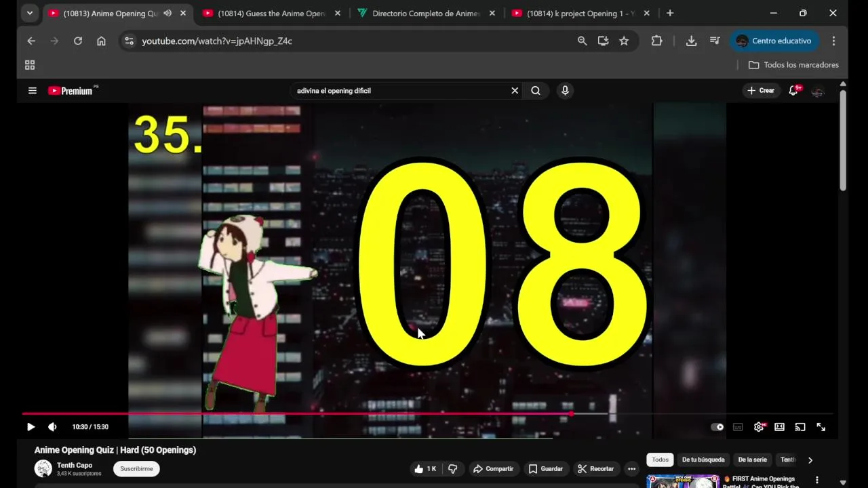Go back in browser history
This screenshot has height=488, width=868.
point(31,41)
